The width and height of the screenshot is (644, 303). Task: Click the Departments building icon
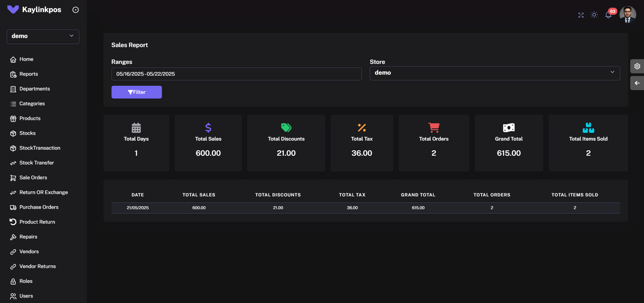pos(13,89)
